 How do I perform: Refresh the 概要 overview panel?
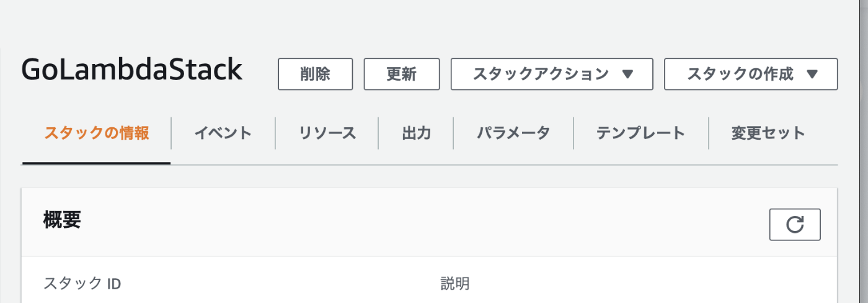coord(795,225)
